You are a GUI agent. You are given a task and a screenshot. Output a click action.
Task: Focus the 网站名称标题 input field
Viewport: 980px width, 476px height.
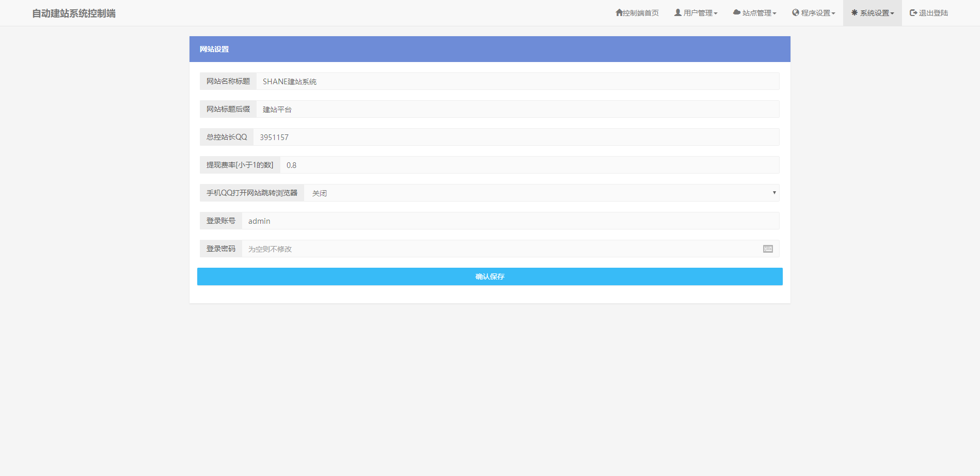[x=517, y=81]
